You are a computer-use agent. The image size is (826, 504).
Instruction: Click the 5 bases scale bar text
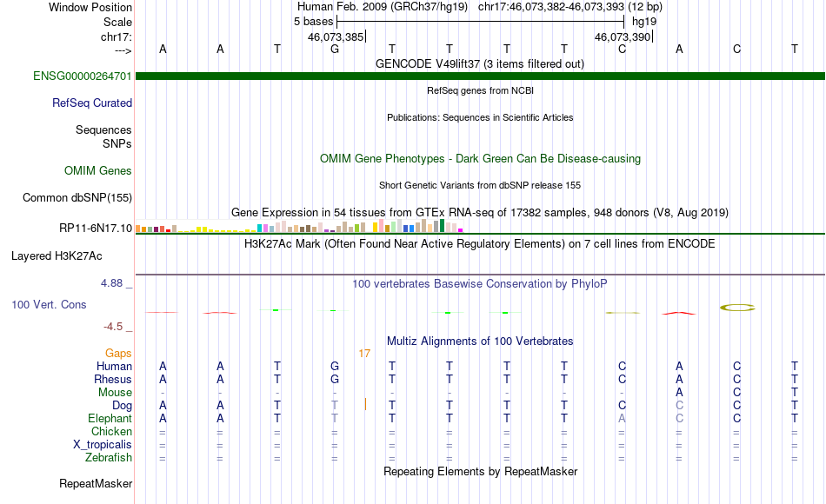coord(313,22)
